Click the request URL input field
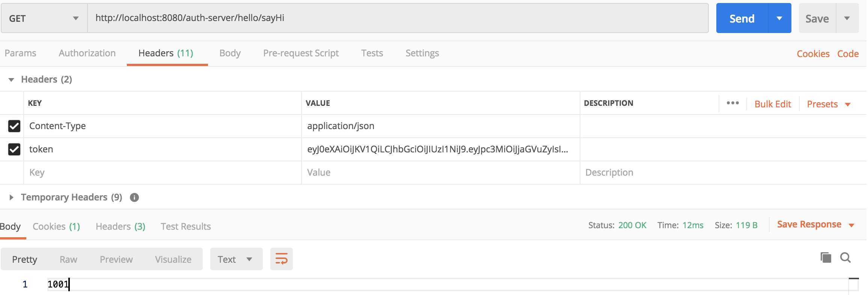 tap(398, 18)
